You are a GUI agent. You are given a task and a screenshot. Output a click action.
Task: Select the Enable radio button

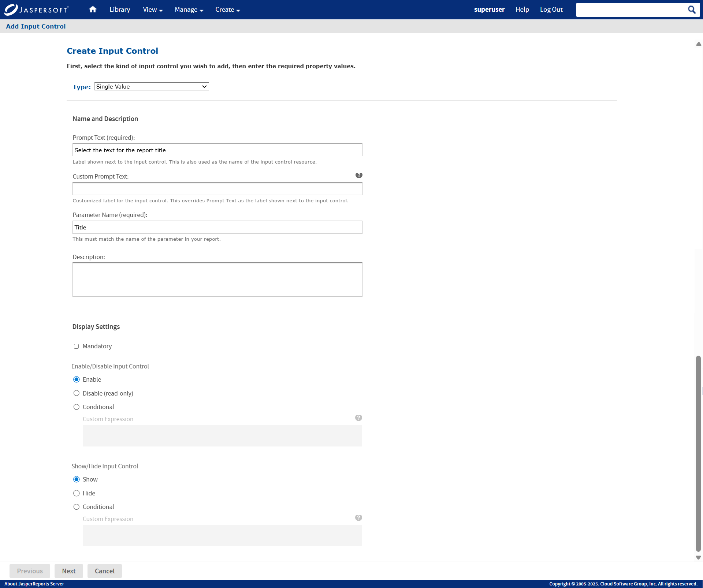coord(76,379)
